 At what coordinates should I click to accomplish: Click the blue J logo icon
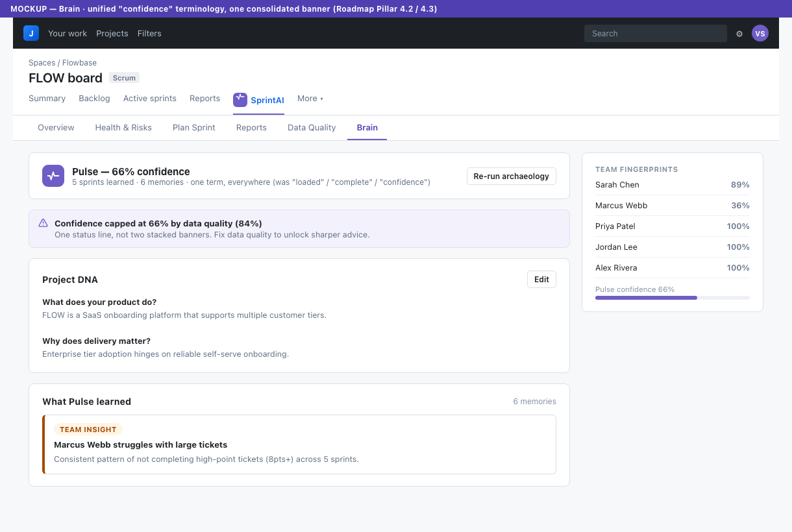(31, 33)
